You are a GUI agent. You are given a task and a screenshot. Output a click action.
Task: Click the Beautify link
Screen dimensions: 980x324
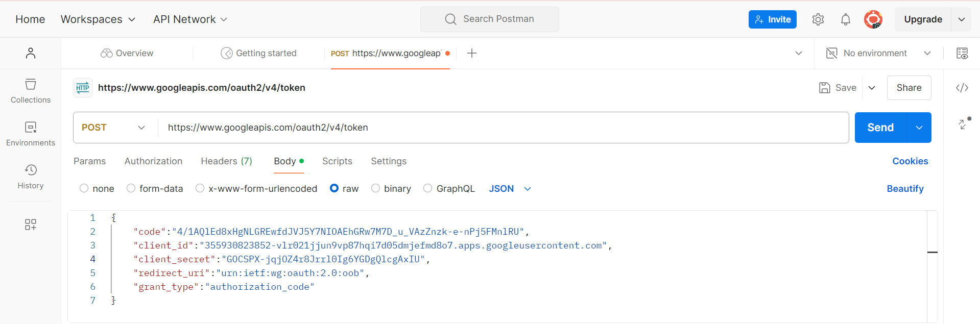point(905,189)
